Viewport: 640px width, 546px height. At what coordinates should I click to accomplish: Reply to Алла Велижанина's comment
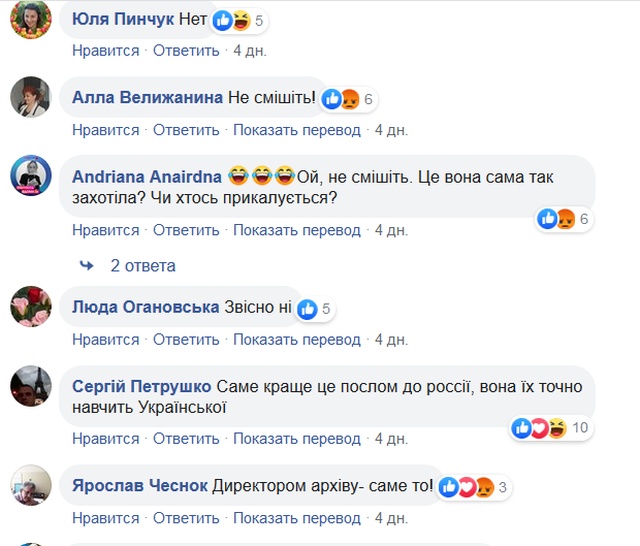point(186,130)
